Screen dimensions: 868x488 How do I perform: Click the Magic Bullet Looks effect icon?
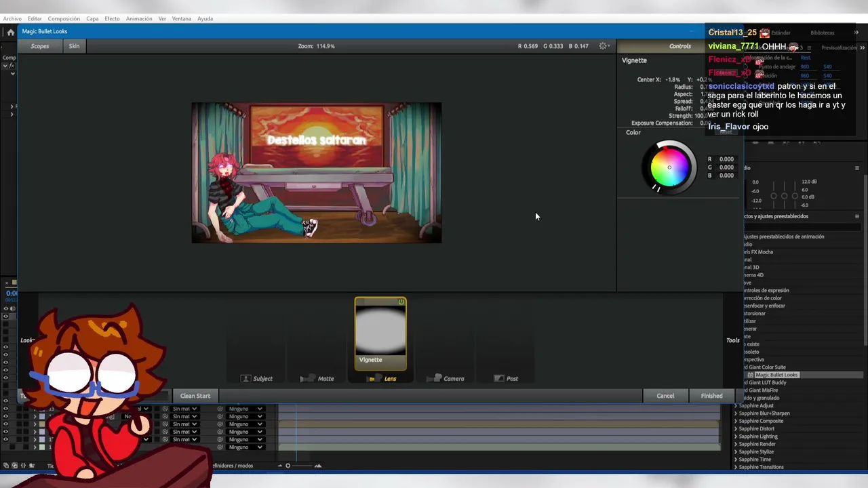click(x=751, y=375)
